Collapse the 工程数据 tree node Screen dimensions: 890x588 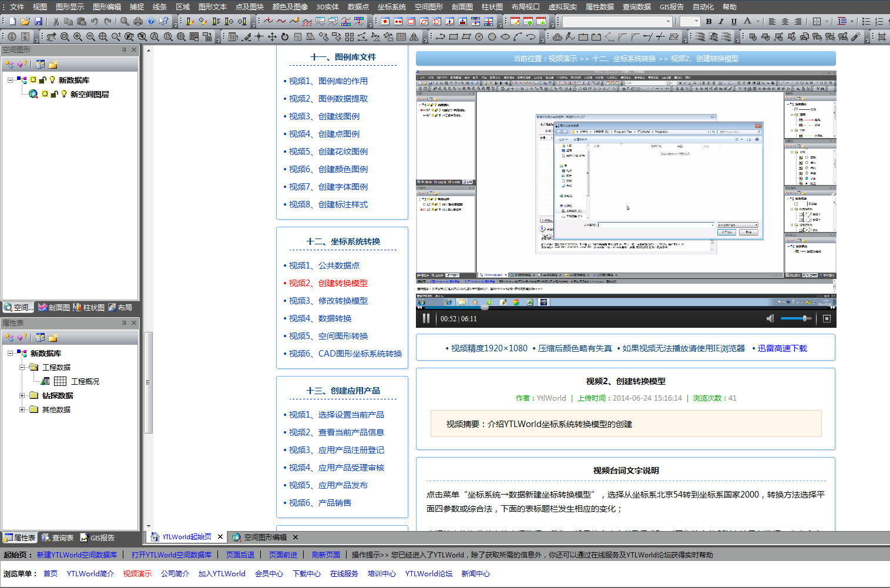point(22,367)
